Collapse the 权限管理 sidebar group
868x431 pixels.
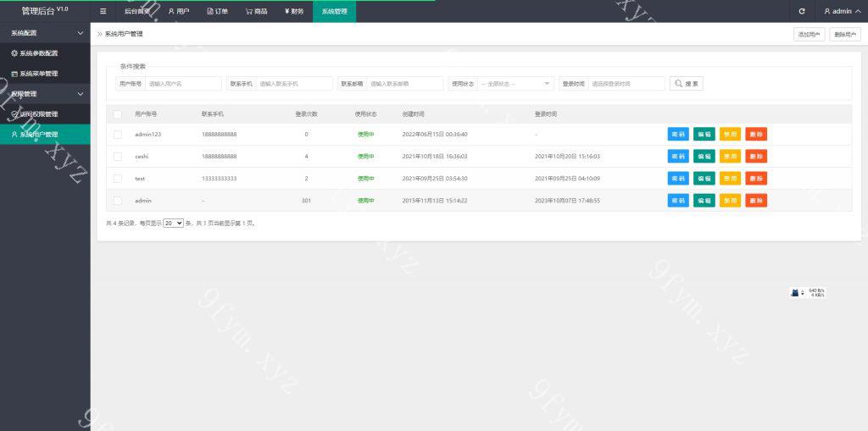click(45, 93)
